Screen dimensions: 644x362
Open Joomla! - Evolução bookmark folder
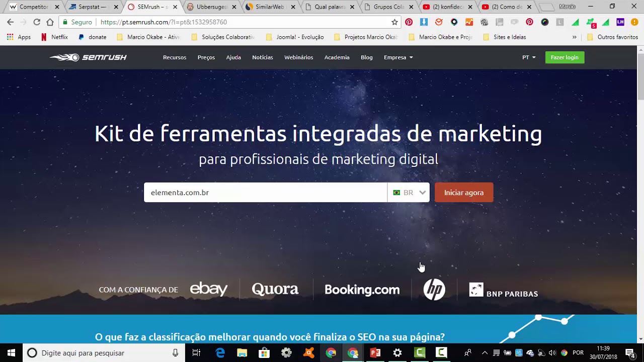(x=295, y=37)
